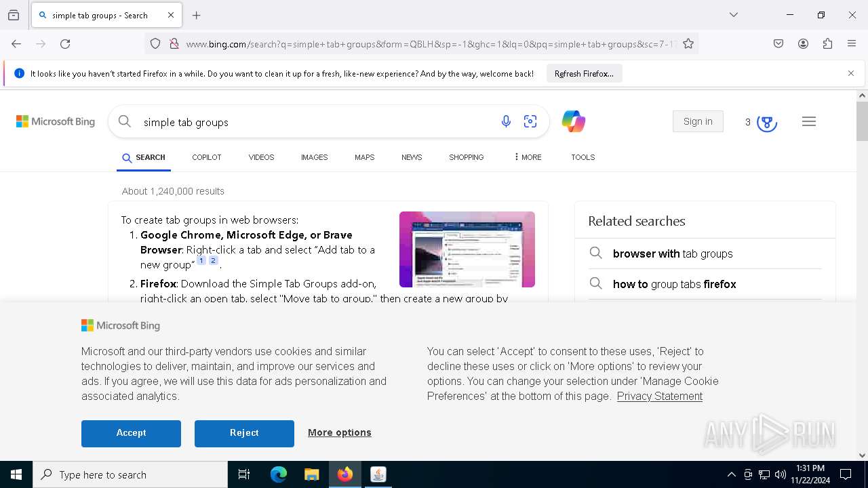Image resolution: width=868 pixels, height=488 pixels.
Task: Open network tray icon
Action: click(764, 474)
